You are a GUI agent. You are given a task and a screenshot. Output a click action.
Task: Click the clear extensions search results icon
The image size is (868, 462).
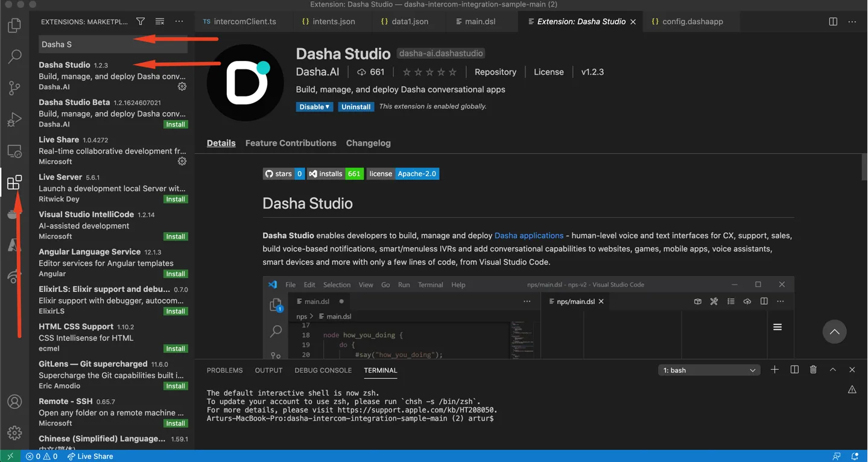(160, 21)
